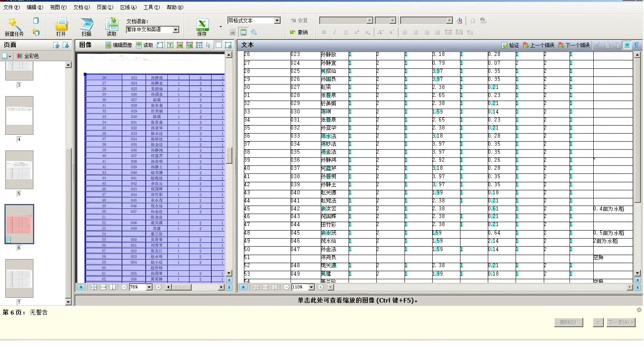This screenshot has width=644, height=346.
Task: Click the Scan (扫描) scanner icon
Action: point(86,25)
